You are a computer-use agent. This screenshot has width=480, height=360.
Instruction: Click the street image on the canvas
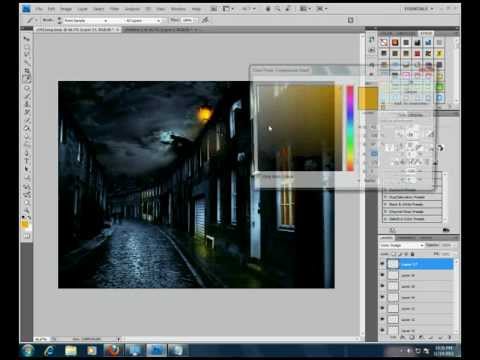pyautogui.click(x=196, y=184)
